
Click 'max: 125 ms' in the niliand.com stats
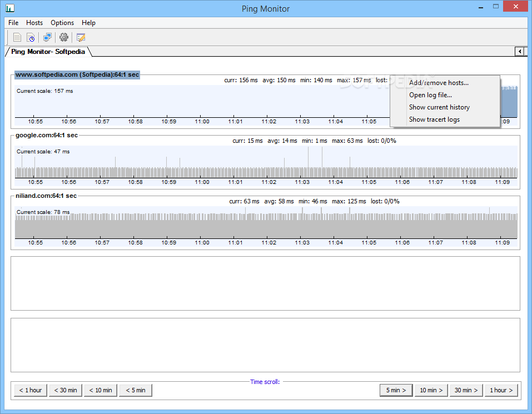tap(349, 201)
